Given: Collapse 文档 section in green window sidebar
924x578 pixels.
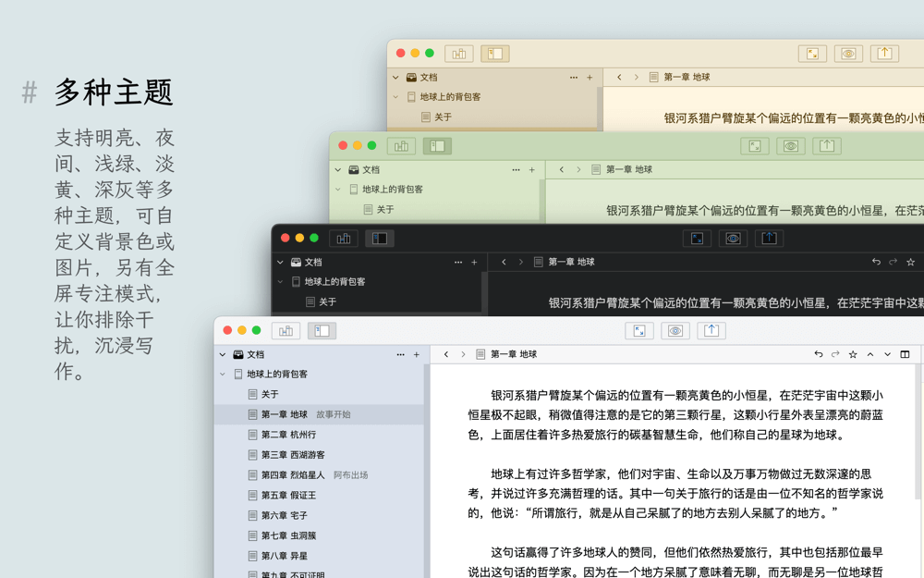Looking at the screenshot, I should pyautogui.click(x=337, y=169).
